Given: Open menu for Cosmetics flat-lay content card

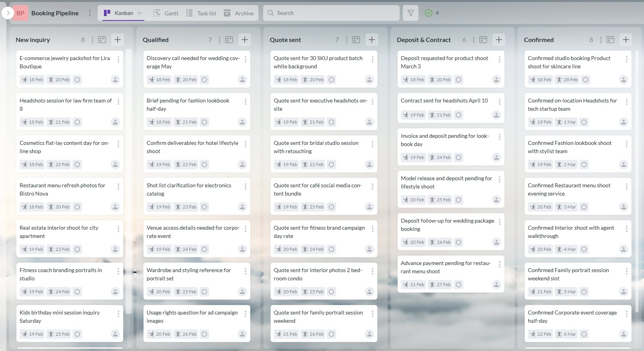Looking at the screenshot, I should click(x=118, y=144).
